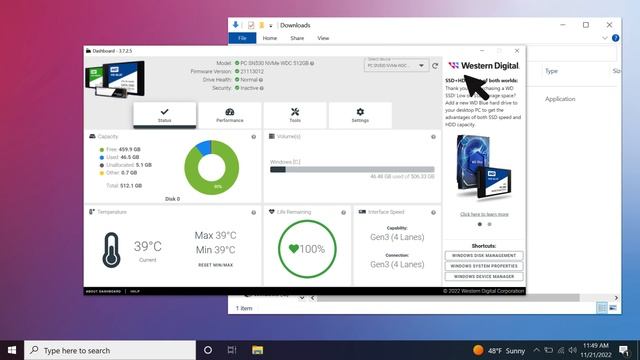Image resolution: width=640 pixels, height=360 pixels.
Task: Switch to the Performance tab
Action: (x=230, y=115)
